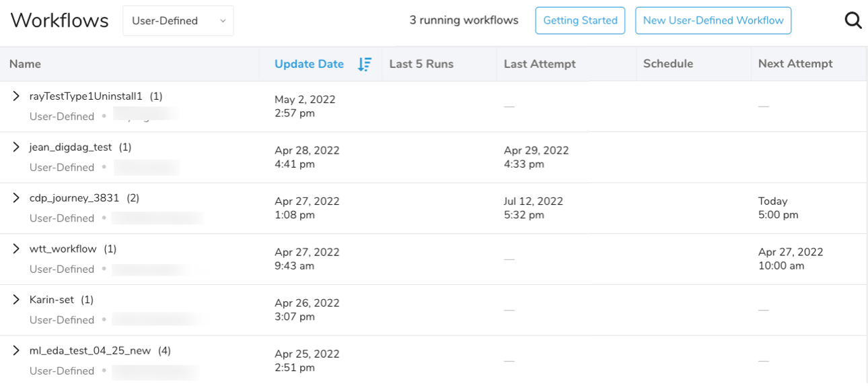Expand the wtt_workflow row chevron
The height and width of the screenshot is (386, 868).
coord(17,249)
